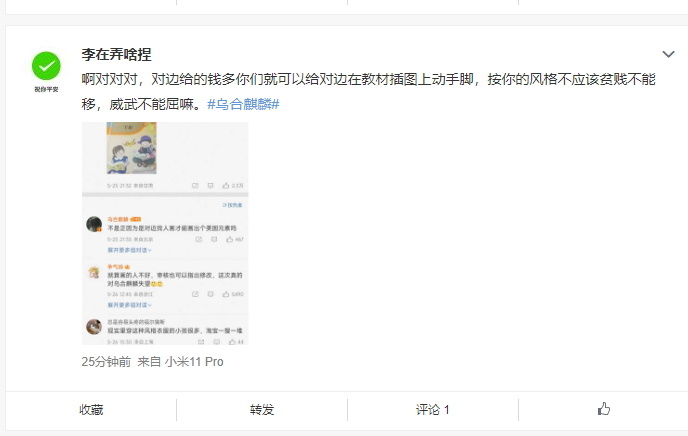This screenshot has width=688, height=436.
Task: Open the #乌合麒麟# hashtag topic
Action: coord(243,104)
